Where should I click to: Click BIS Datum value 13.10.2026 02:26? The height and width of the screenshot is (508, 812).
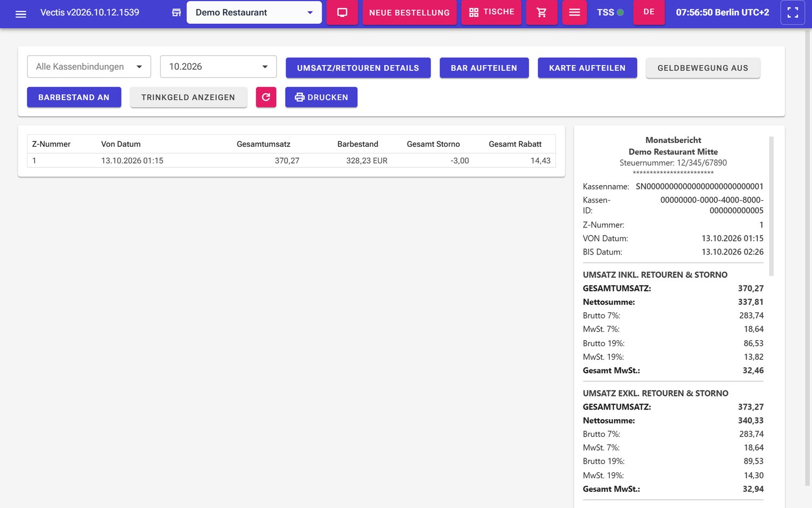pyautogui.click(x=732, y=252)
